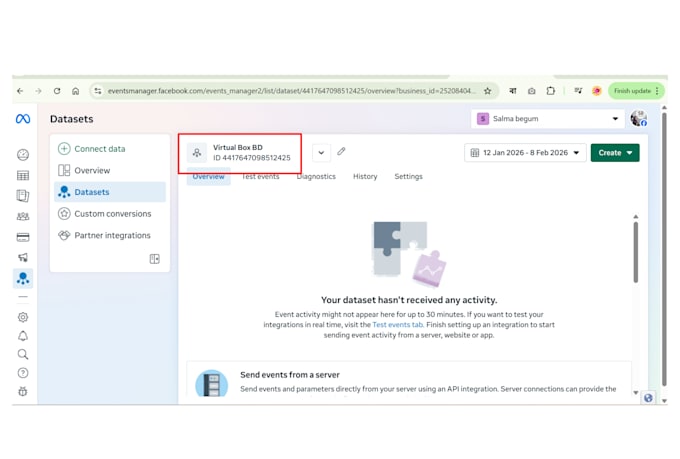Click the pencil edit icon next to the dataset name

[x=341, y=151]
